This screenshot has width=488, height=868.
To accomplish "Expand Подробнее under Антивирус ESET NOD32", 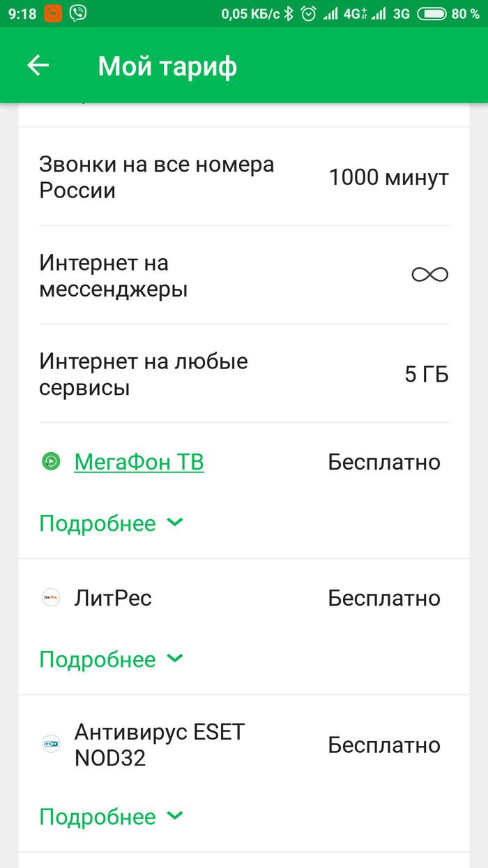I will point(98,816).
